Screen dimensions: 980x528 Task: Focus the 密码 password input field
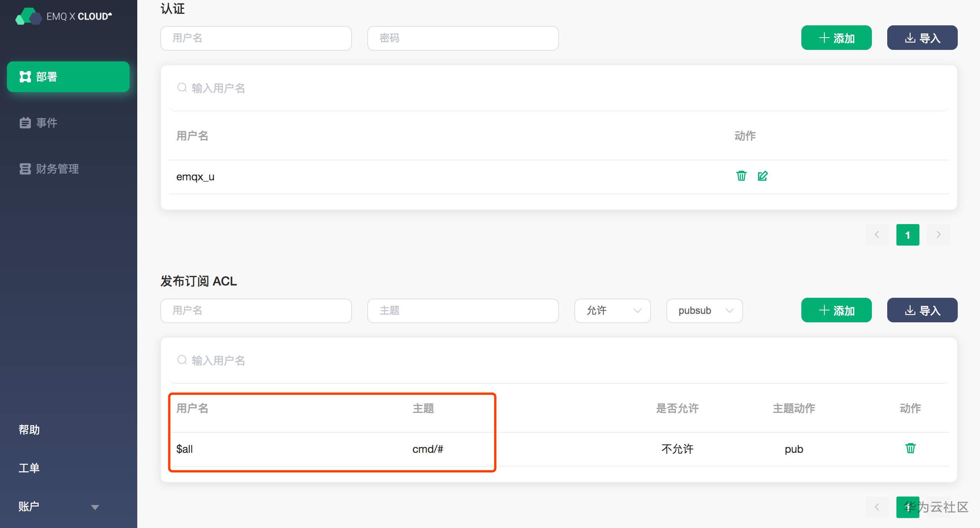click(x=463, y=38)
